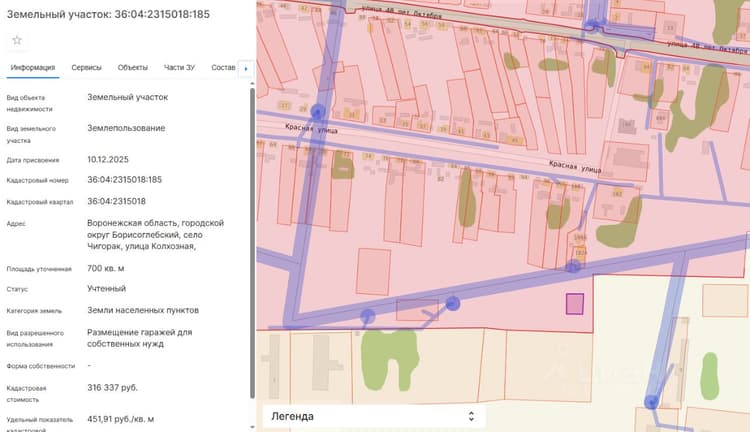Click the blue node near 48 лет Октября street

pos(594,24)
